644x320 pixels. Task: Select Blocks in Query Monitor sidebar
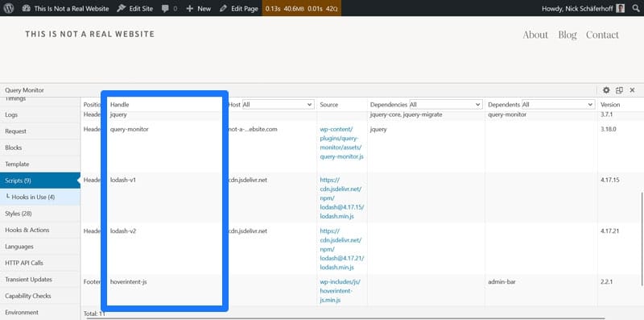40,148
